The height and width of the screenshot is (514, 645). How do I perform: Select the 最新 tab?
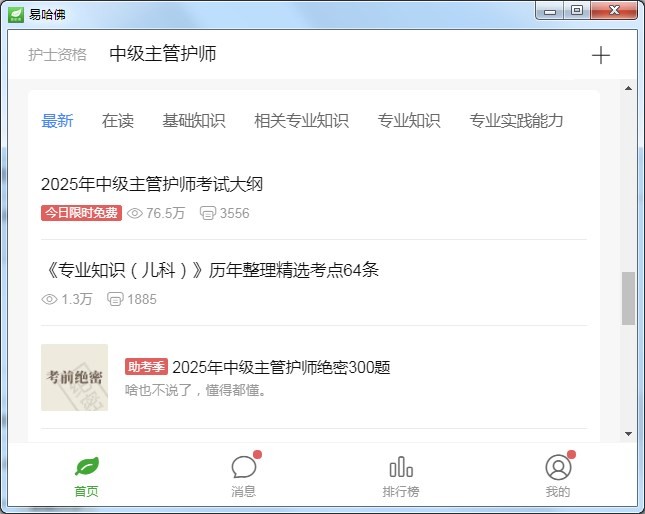point(57,120)
